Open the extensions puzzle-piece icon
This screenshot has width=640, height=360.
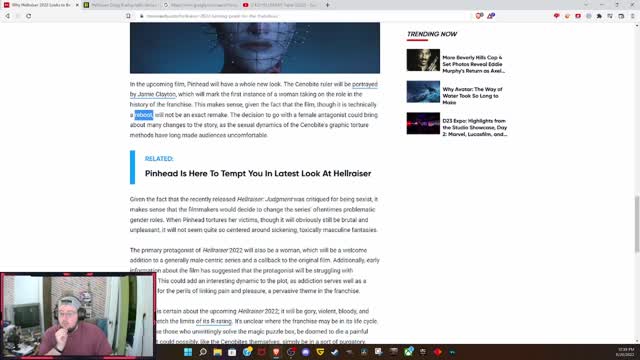click(x=599, y=16)
